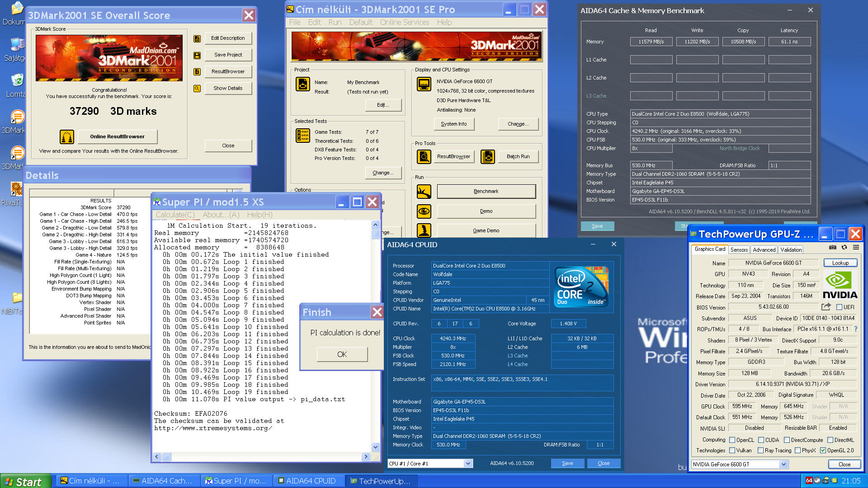Open Sajátgép computer desktop icon
Image resolution: width=868 pixels, height=488 pixels.
point(17,44)
